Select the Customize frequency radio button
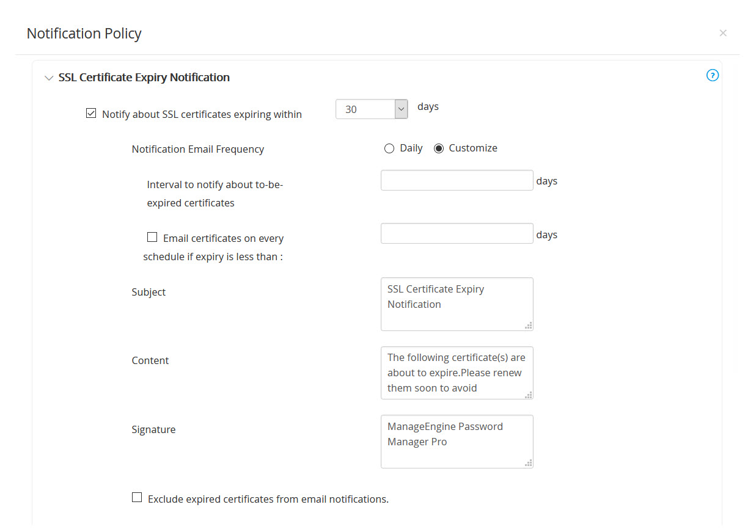 coord(438,148)
